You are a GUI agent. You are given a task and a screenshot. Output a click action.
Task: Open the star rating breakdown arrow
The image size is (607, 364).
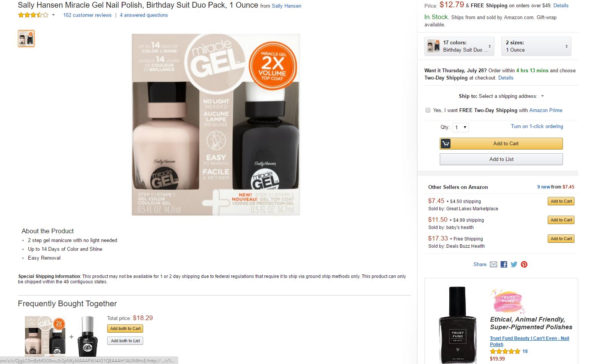53,15
